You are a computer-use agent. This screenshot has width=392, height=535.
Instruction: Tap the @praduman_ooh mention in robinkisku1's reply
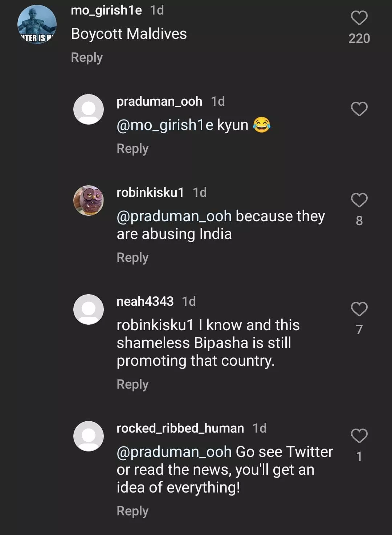(174, 216)
